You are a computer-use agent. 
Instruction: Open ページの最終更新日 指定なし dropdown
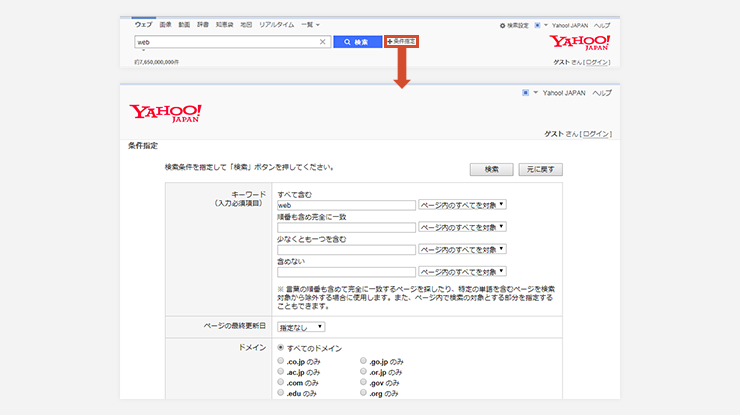click(x=301, y=326)
